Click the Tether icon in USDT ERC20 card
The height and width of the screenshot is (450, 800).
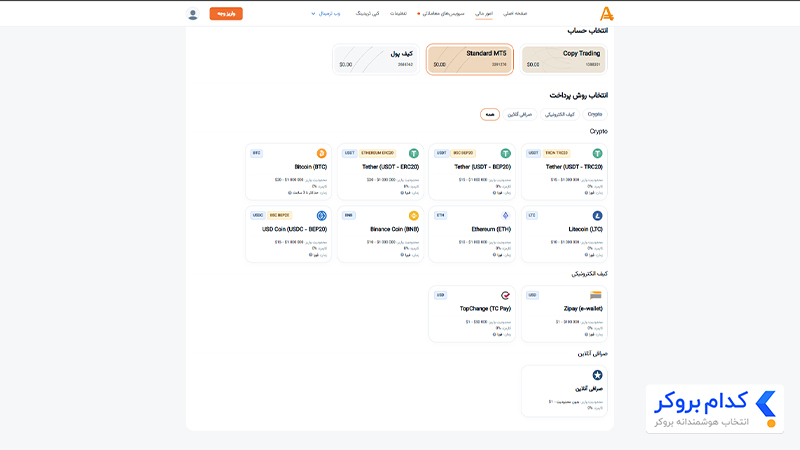(413, 153)
